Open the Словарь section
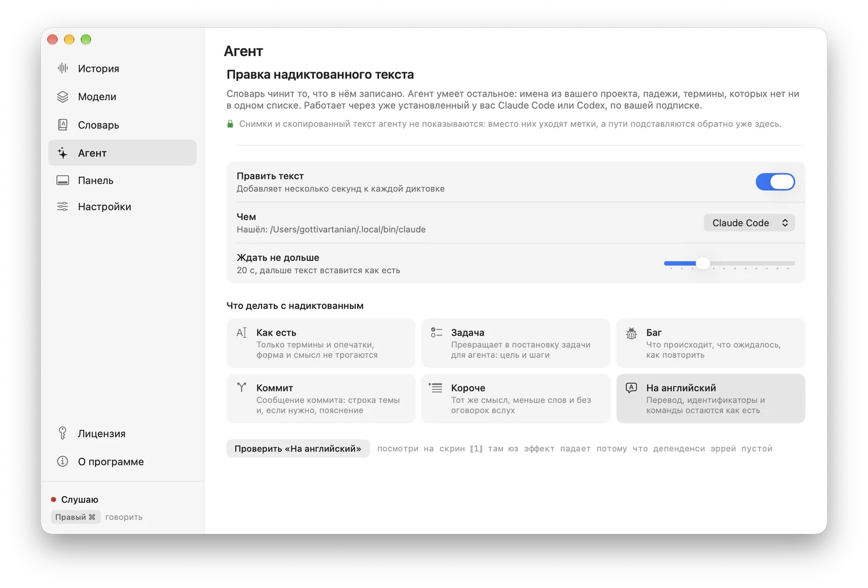Screen dimensions: 868x588 coord(122,125)
